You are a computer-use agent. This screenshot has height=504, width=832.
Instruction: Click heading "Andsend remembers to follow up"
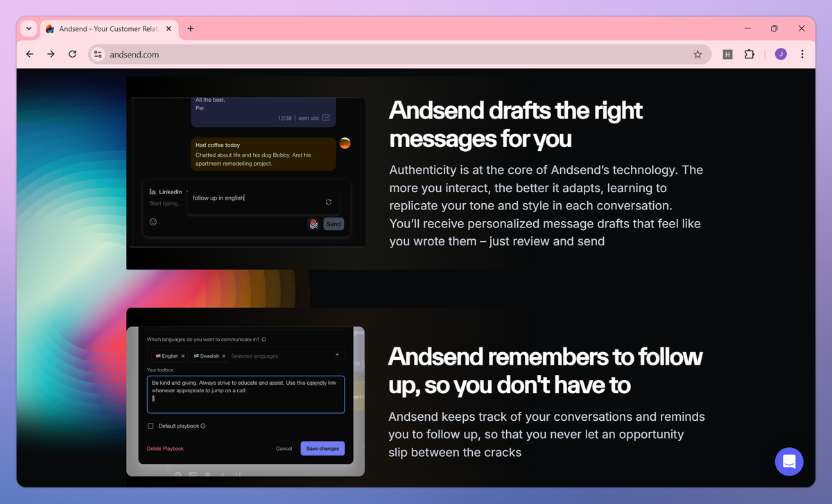[x=545, y=370]
